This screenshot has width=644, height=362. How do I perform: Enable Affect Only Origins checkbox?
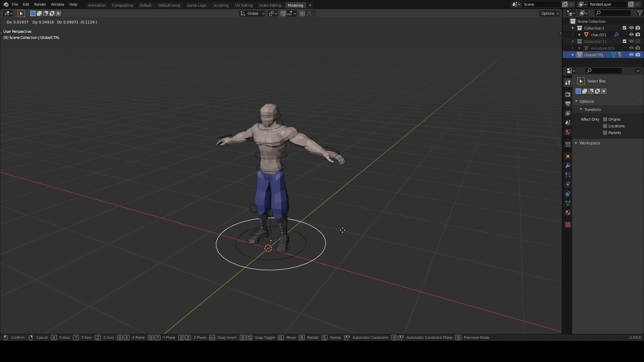605,119
